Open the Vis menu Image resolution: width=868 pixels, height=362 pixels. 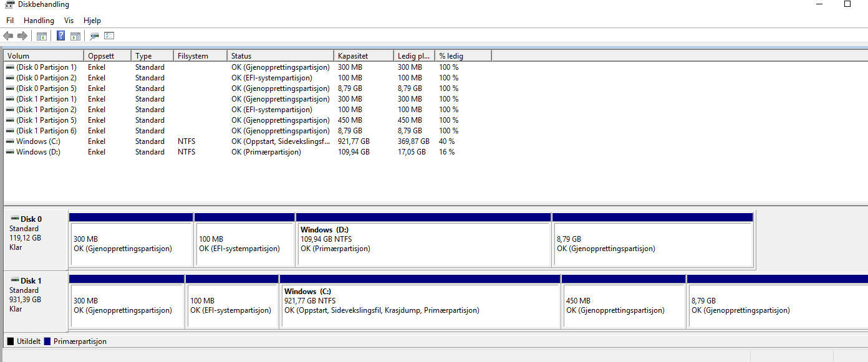pos(69,21)
